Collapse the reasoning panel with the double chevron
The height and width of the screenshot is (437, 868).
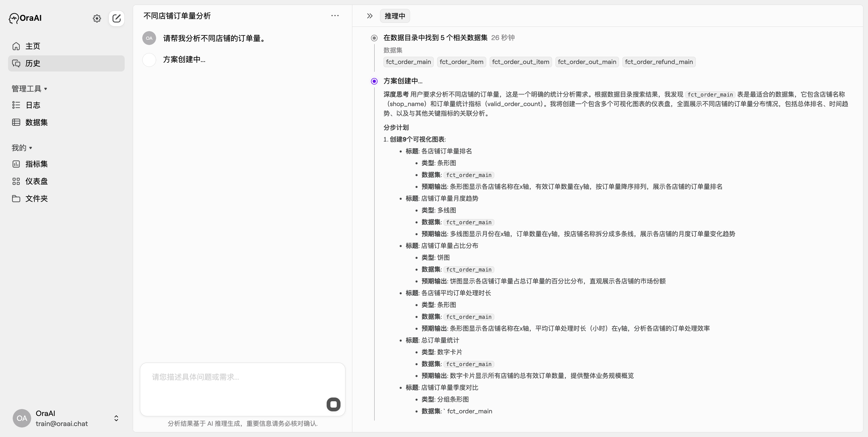tap(369, 16)
